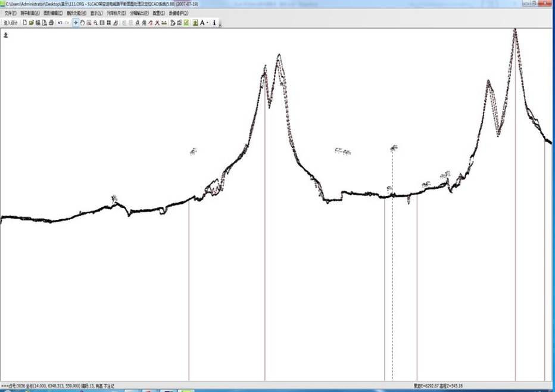Click the dashed vertical marker line on the profile
555x392 pixels.
pyautogui.click(x=392, y=266)
